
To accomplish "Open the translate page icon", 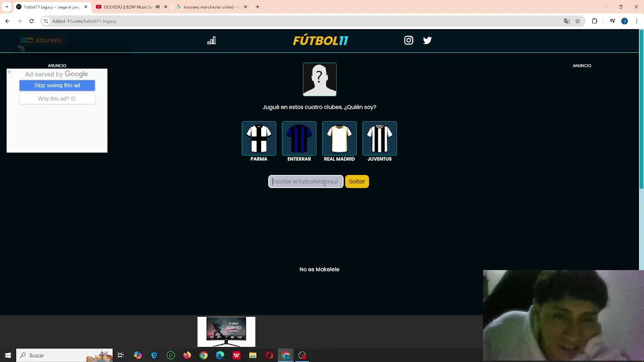I will click(x=567, y=21).
